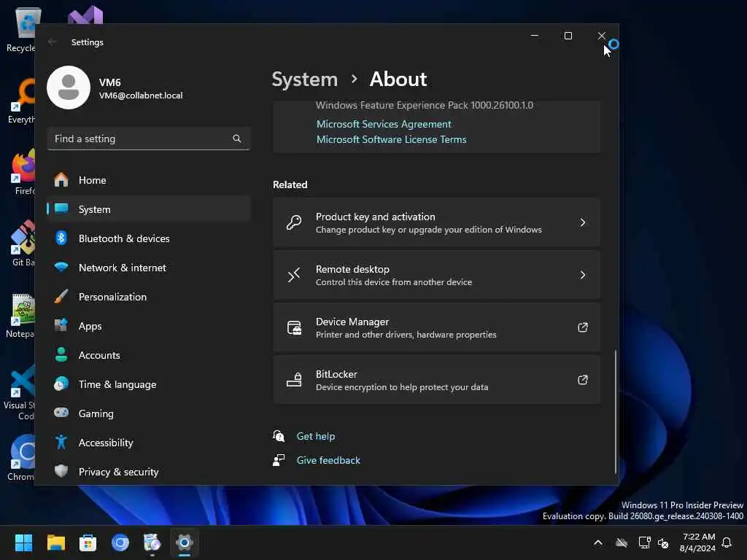
Task: Click the Time & language clock icon
Action: pos(61,384)
